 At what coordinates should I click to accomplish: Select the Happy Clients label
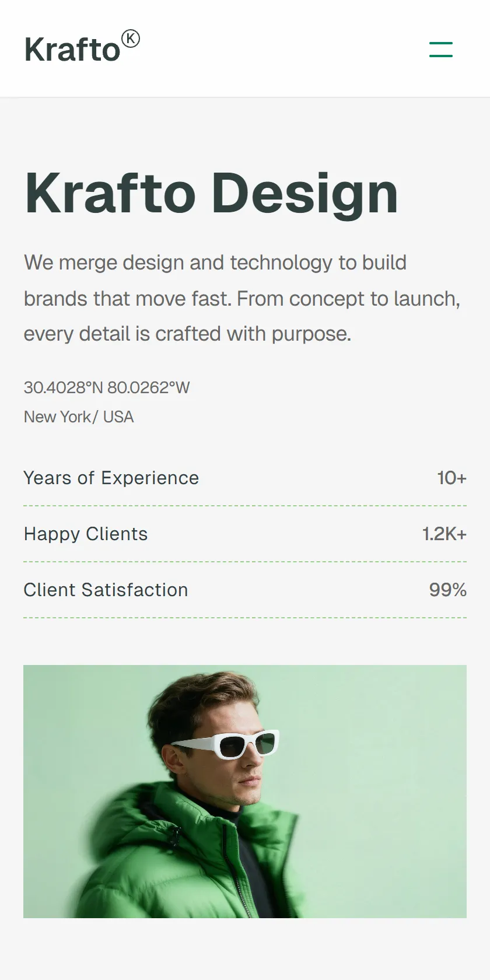click(86, 534)
